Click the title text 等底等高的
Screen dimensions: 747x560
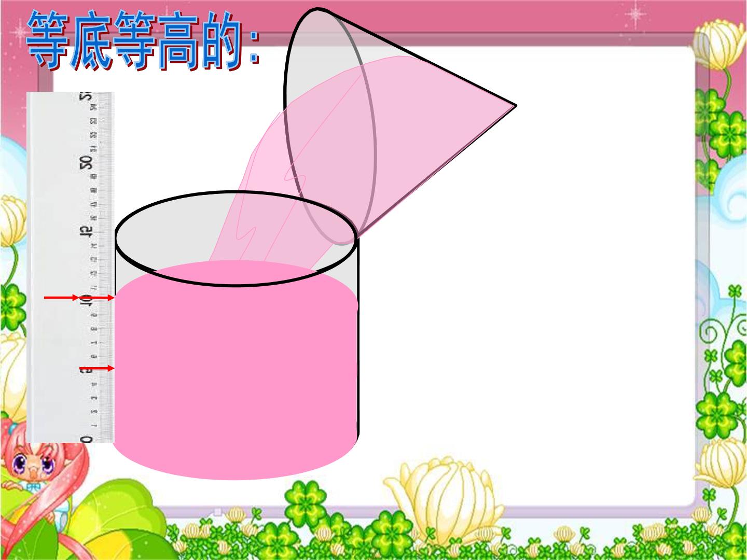click(143, 40)
